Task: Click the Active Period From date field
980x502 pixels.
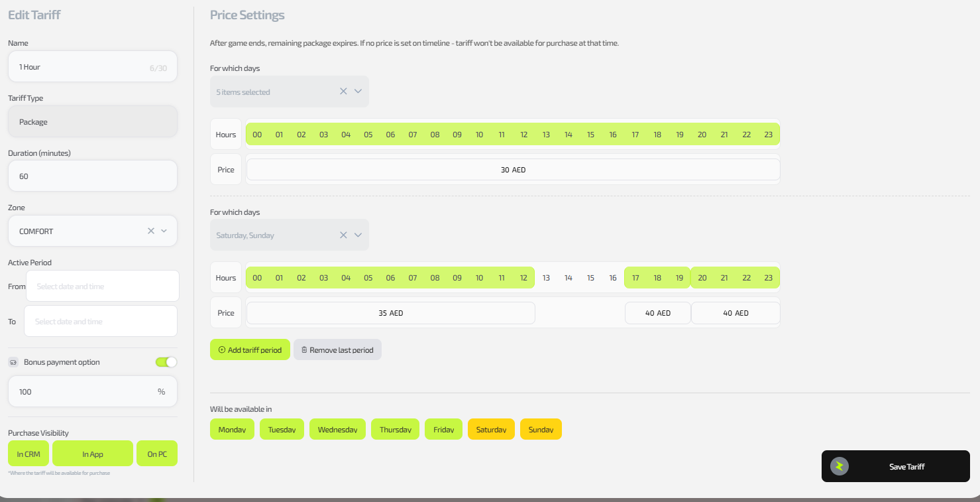Action: 103,286
